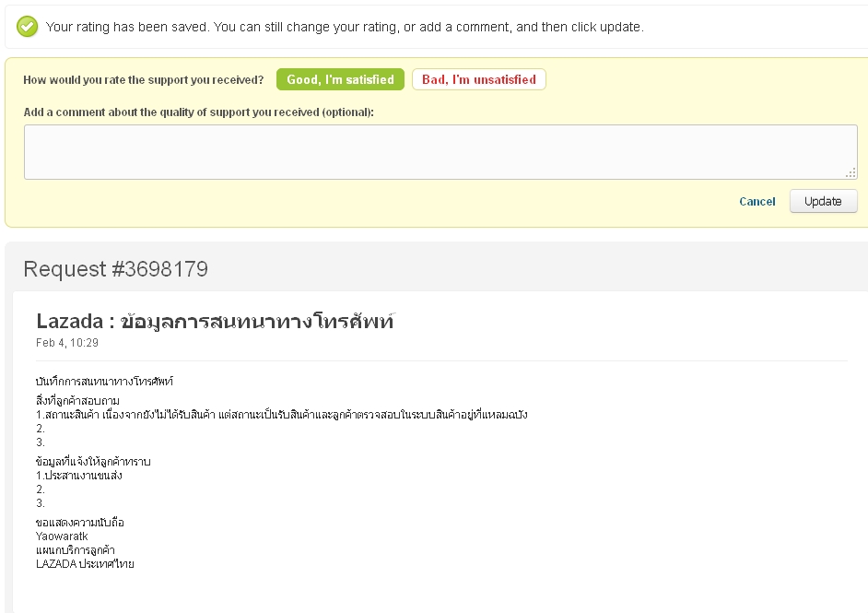The width and height of the screenshot is (868, 613).
Task: Click the line starting "1.สถานะสินค้า"
Action: pos(282,414)
